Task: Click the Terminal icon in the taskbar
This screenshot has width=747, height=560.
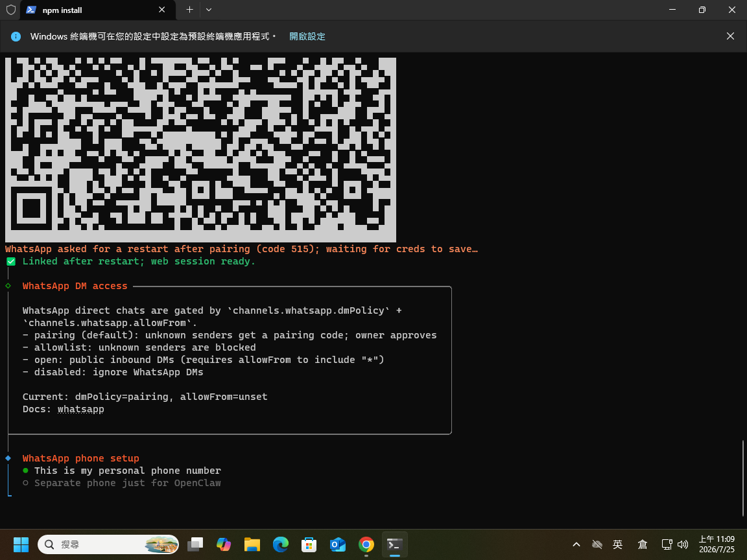Action: (395, 544)
